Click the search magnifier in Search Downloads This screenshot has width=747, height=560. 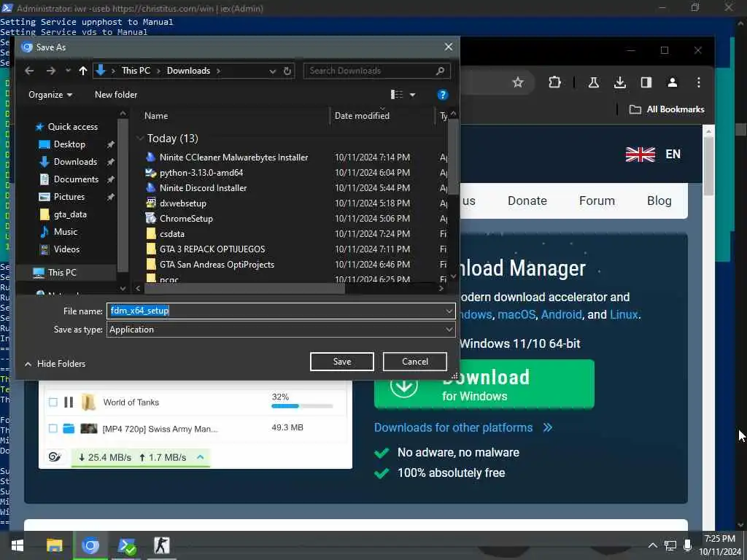[440, 71]
